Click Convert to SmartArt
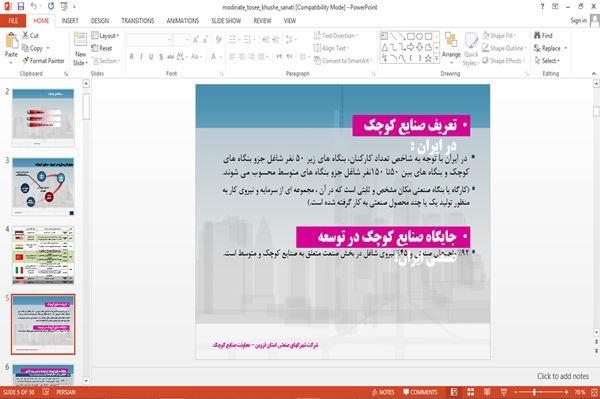This screenshot has height=399, width=600. pos(342,60)
